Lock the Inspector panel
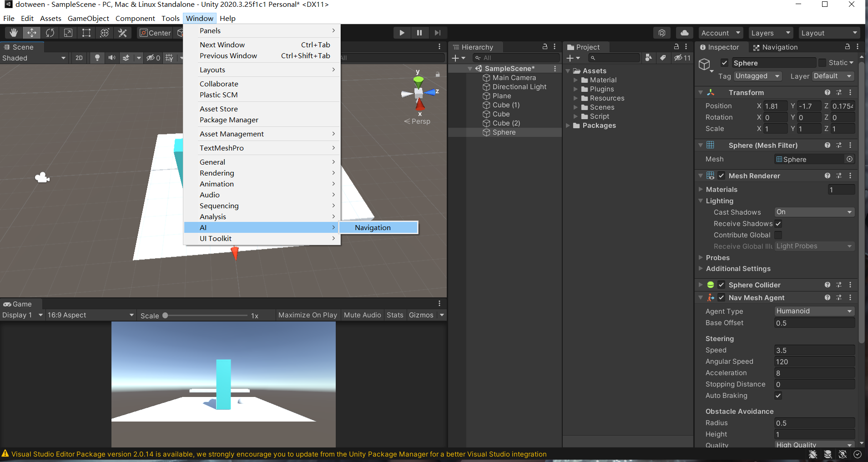This screenshot has height=462, width=868. (848, 47)
